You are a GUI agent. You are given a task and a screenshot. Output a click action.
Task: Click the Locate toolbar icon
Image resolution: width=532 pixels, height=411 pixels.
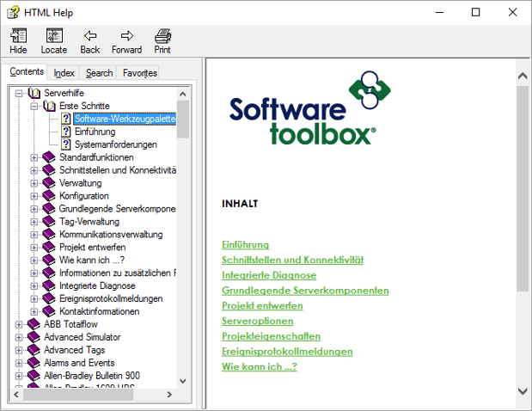[x=53, y=40]
